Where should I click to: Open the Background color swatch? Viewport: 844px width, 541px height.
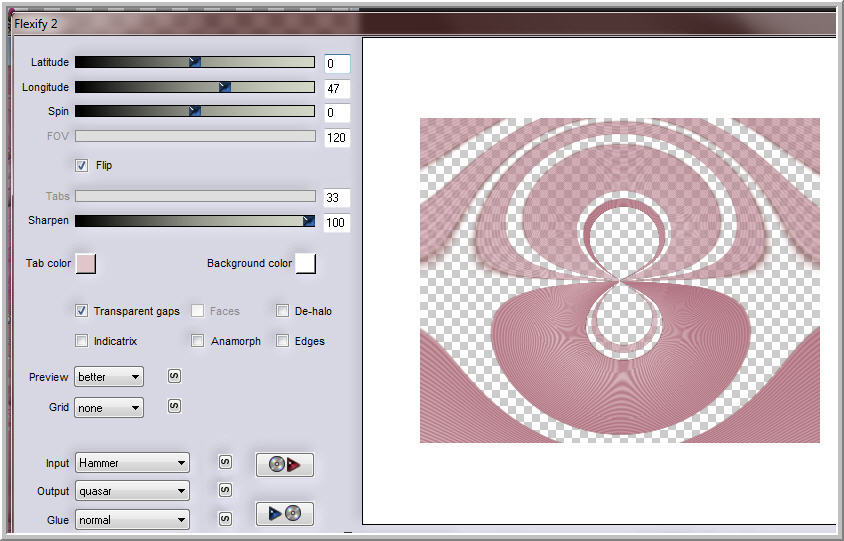306,264
